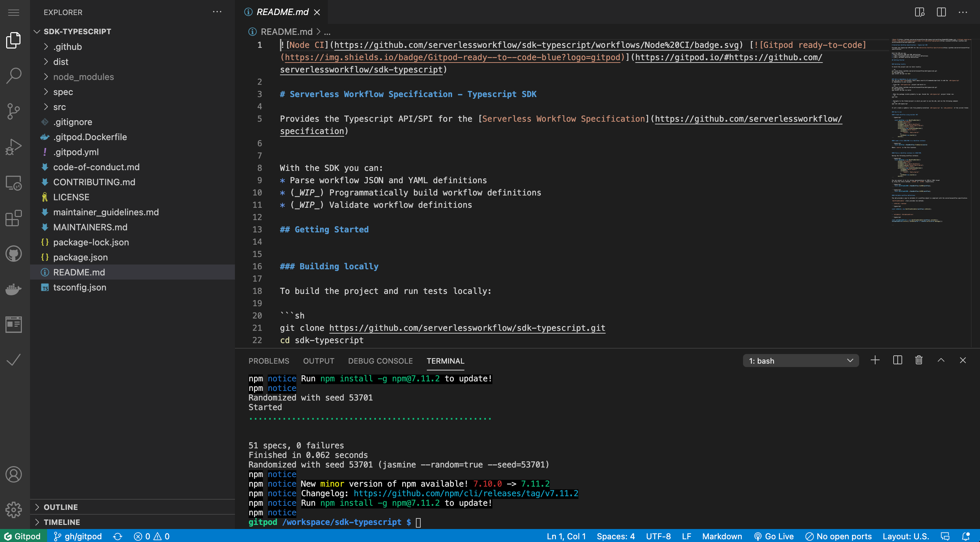The height and width of the screenshot is (542, 980).
Task: Click Layout: U.S. keyboard indicator
Action: (906, 536)
